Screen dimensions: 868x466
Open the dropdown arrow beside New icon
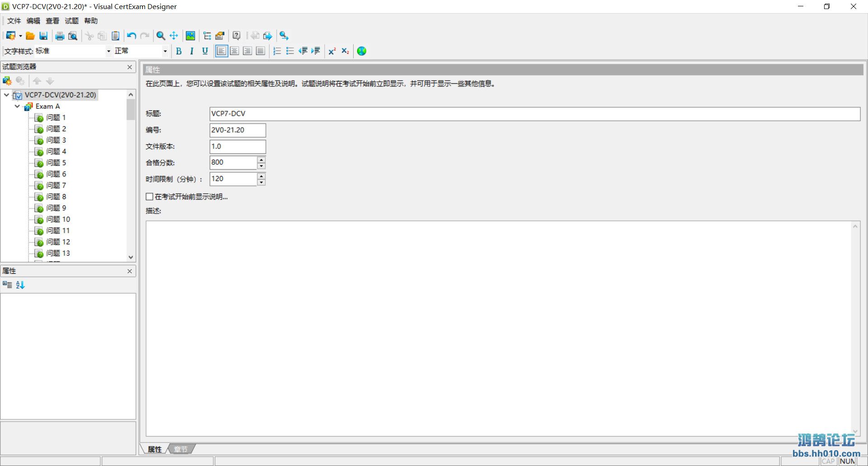20,36
